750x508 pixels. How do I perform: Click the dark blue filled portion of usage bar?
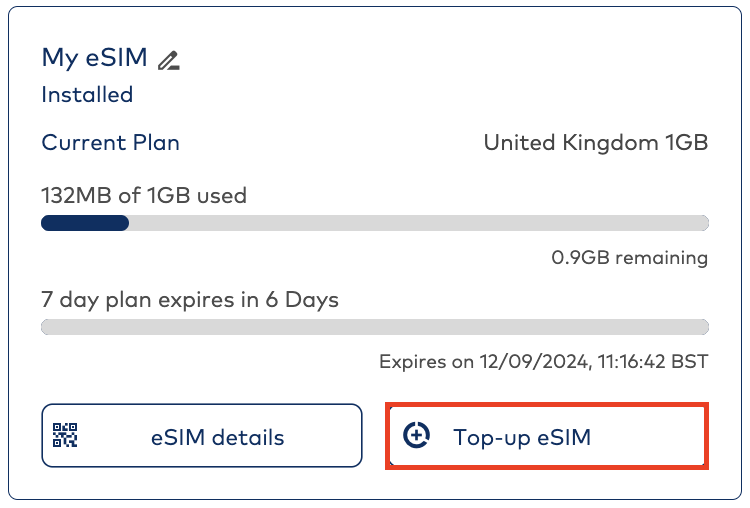coord(84,223)
